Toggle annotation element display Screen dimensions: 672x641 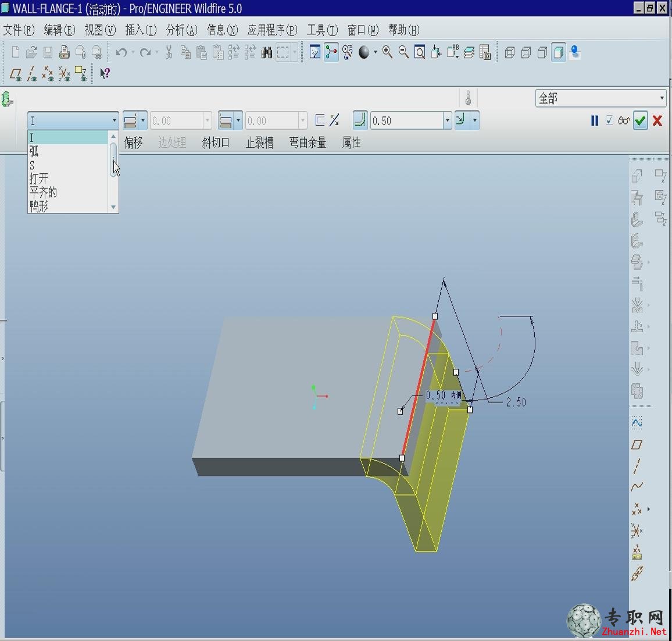[81, 74]
